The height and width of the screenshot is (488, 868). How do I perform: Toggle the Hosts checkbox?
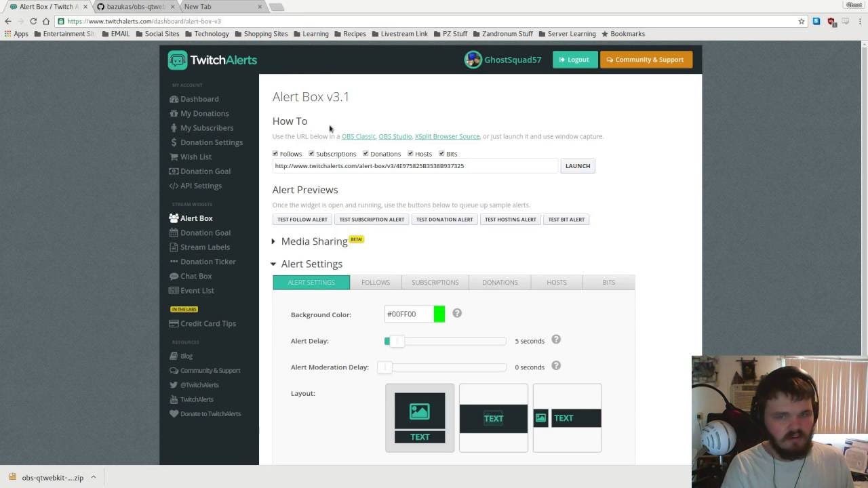tap(410, 153)
